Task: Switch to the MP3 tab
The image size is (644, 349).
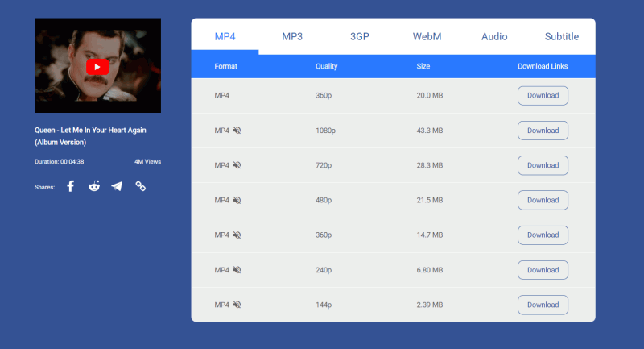Action: click(x=292, y=36)
